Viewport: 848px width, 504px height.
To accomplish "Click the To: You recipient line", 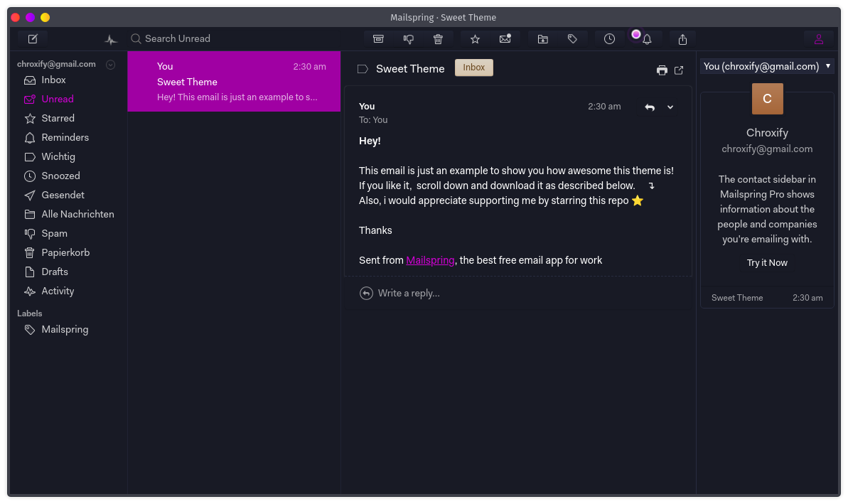I will (x=373, y=120).
